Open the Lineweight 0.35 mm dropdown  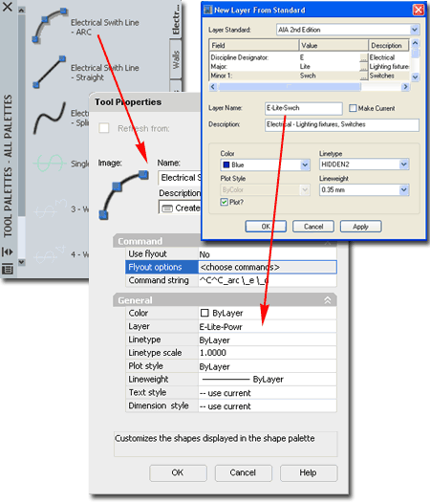coord(403,190)
